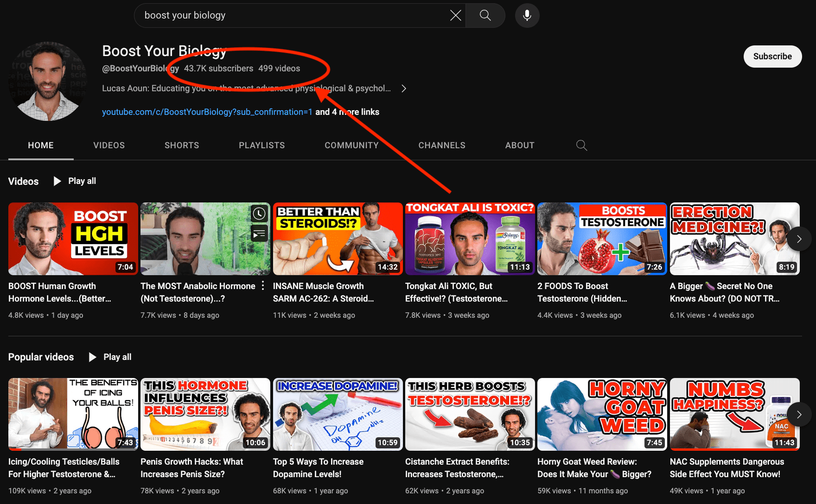Open THIS HERB BOOSTS TESTOSTERONE thumbnail
The image size is (816, 504).
(470, 414)
